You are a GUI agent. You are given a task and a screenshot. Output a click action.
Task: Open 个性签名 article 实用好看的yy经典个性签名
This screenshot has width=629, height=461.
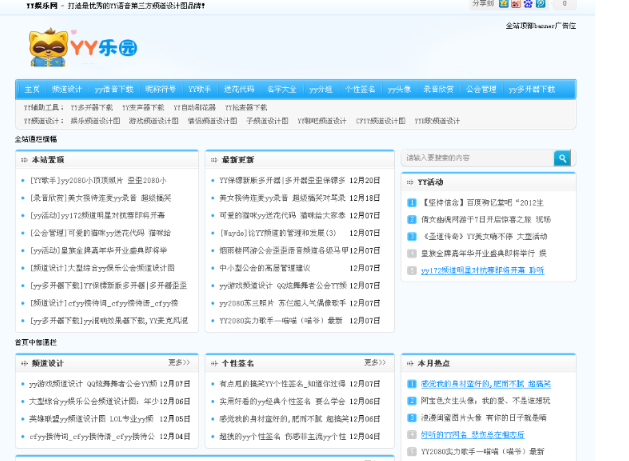click(282, 401)
